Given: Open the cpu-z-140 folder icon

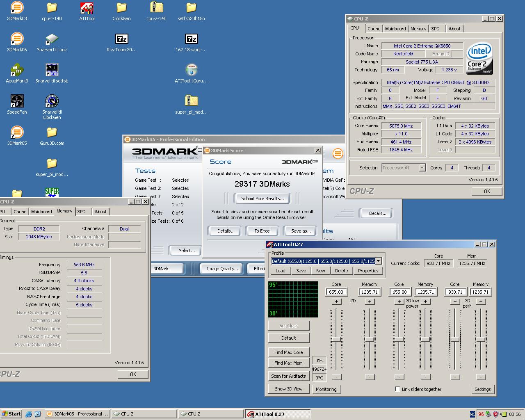Looking at the screenshot, I should (52, 11).
